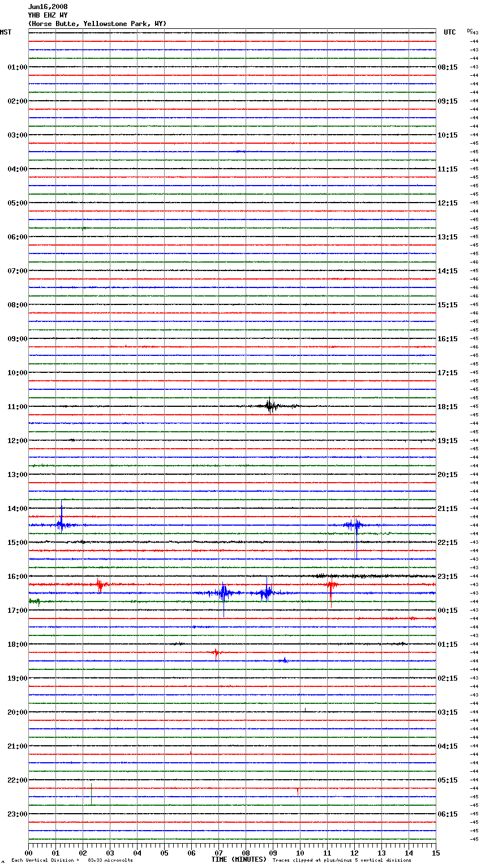Click the 02:00 MST time label
Screen dimensions: 481x868
[x=18, y=101]
